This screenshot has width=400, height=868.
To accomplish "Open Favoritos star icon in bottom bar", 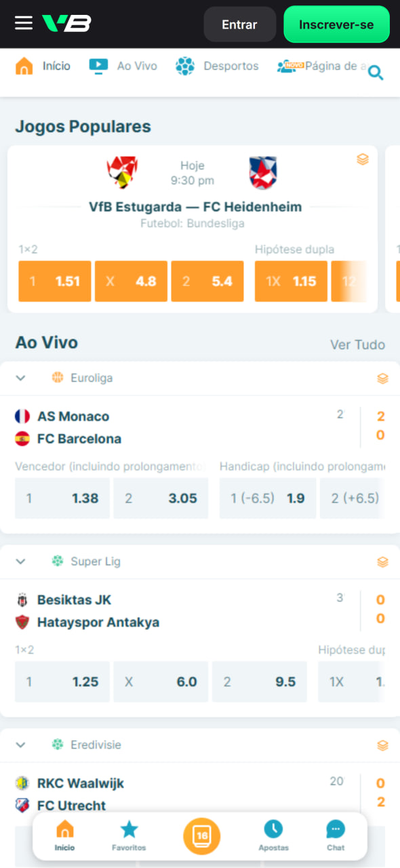I will click(129, 829).
